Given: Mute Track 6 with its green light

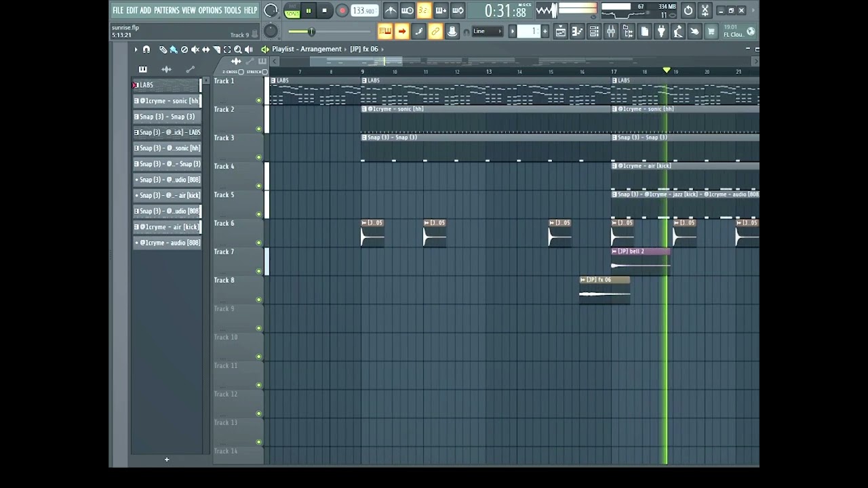Looking at the screenshot, I should pos(258,243).
